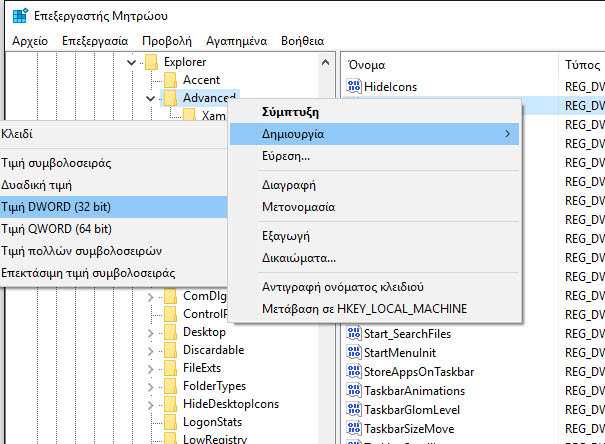Select the Accent folder in tree
The width and height of the screenshot is (605, 444).
(x=201, y=80)
